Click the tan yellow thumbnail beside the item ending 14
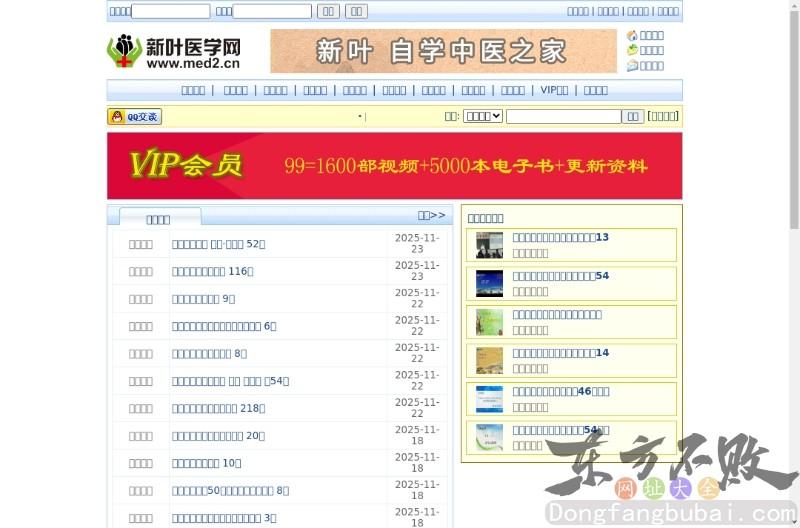 [x=489, y=361]
